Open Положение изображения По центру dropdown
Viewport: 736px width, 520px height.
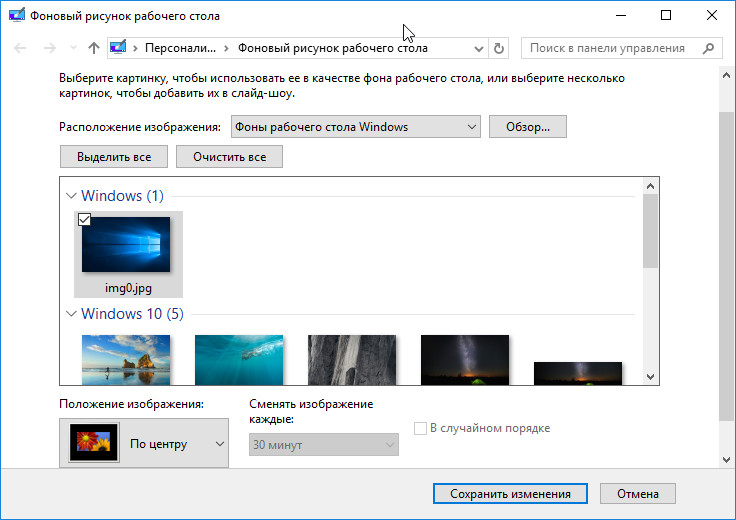144,444
